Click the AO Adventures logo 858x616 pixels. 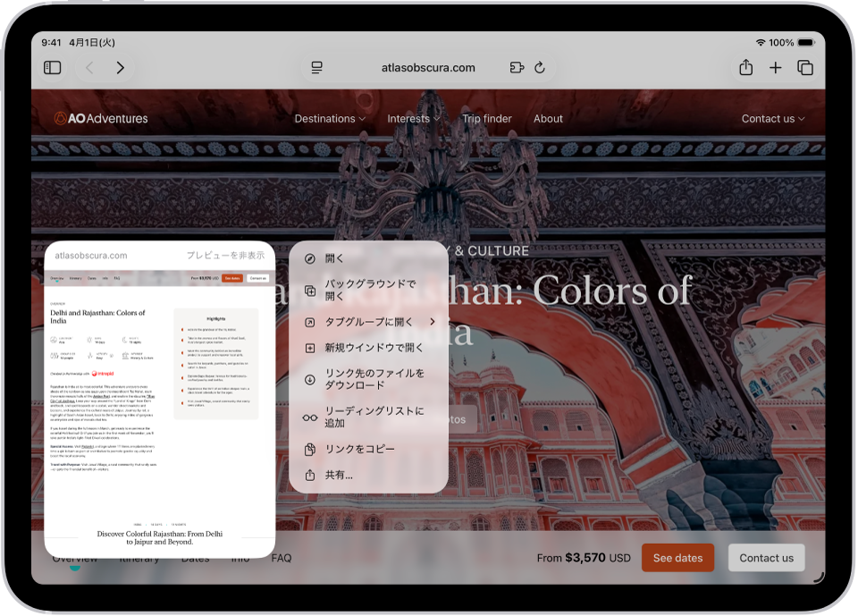click(x=101, y=118)
